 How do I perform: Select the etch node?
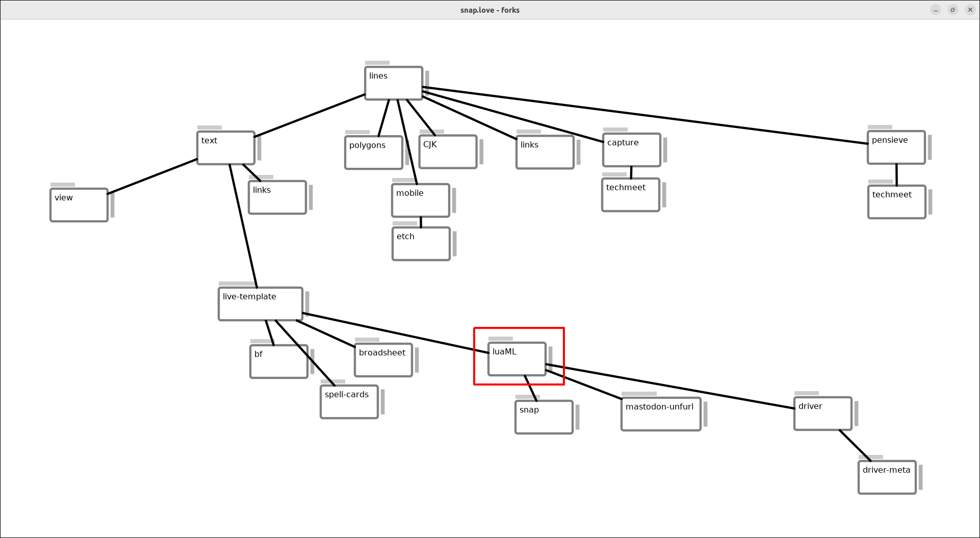coord(421,244)
